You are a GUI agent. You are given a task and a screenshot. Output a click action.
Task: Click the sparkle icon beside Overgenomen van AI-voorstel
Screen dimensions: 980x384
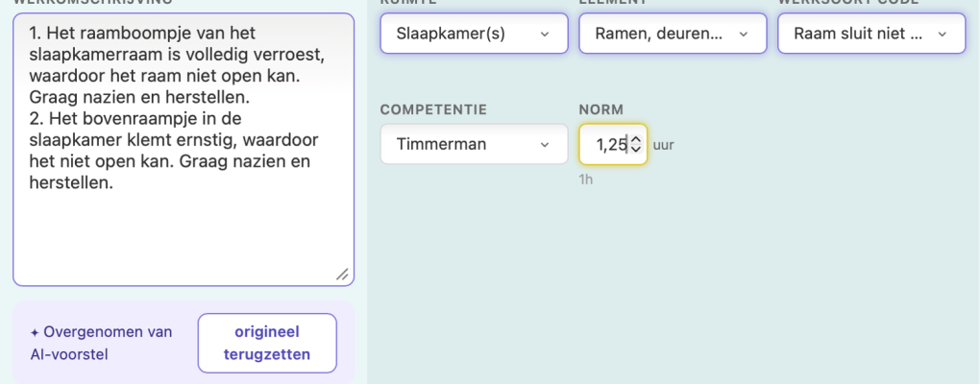click(35, 333)
